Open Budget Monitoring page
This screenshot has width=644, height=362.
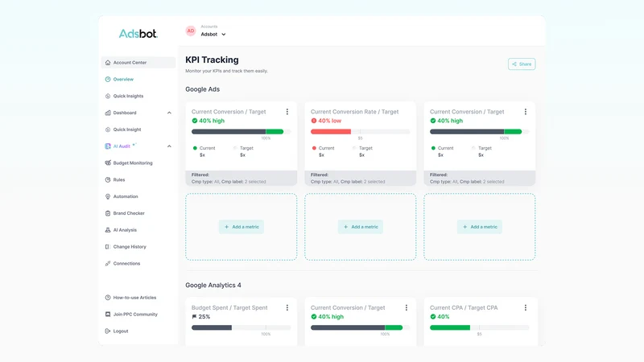(133, 163)
